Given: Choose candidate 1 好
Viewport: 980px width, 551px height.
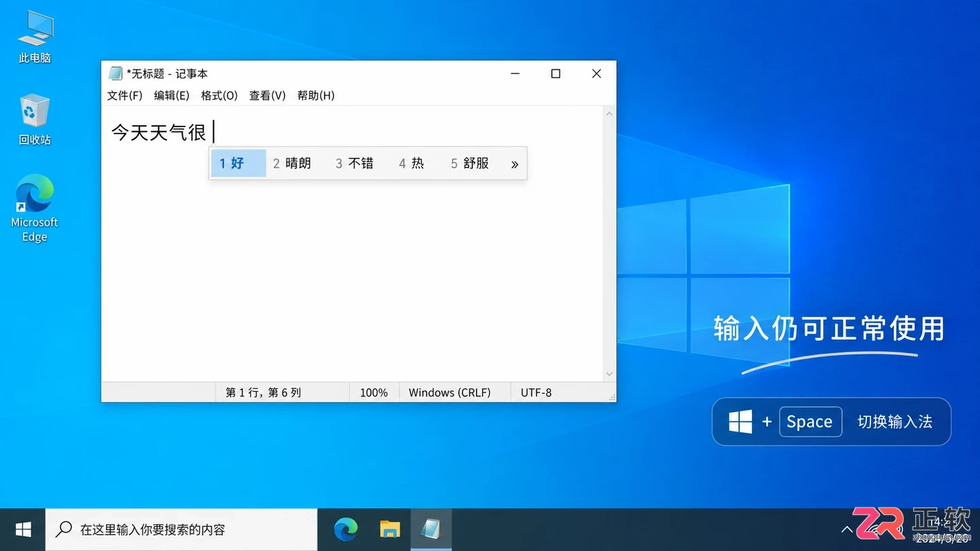Looking at the screenshot, I should [x=238, y=163].
